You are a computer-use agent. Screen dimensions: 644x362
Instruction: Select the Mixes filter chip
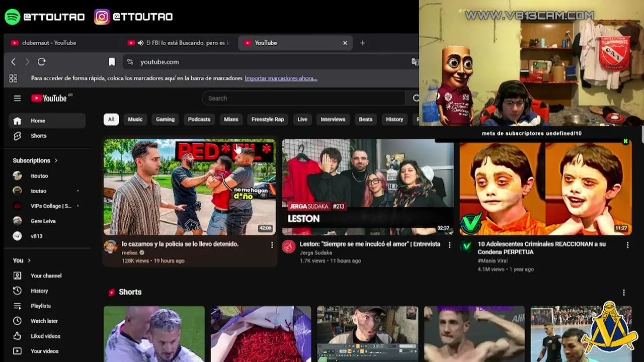(x=231, y=119)
